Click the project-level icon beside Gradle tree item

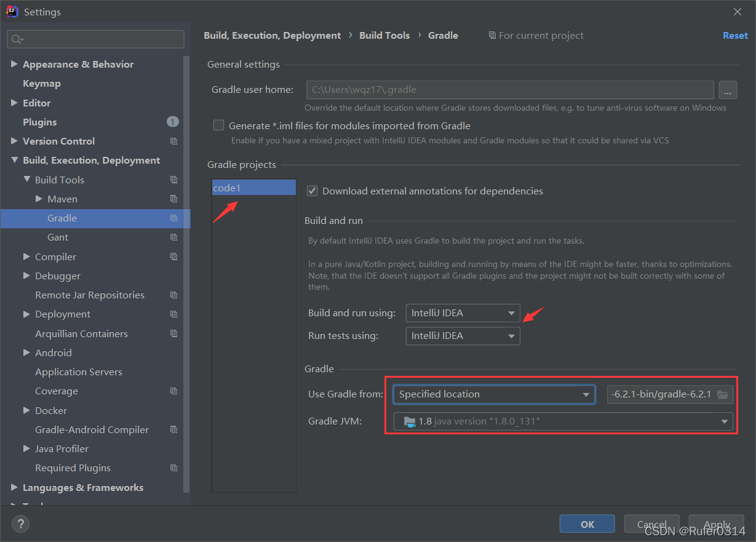coord(174,218)
